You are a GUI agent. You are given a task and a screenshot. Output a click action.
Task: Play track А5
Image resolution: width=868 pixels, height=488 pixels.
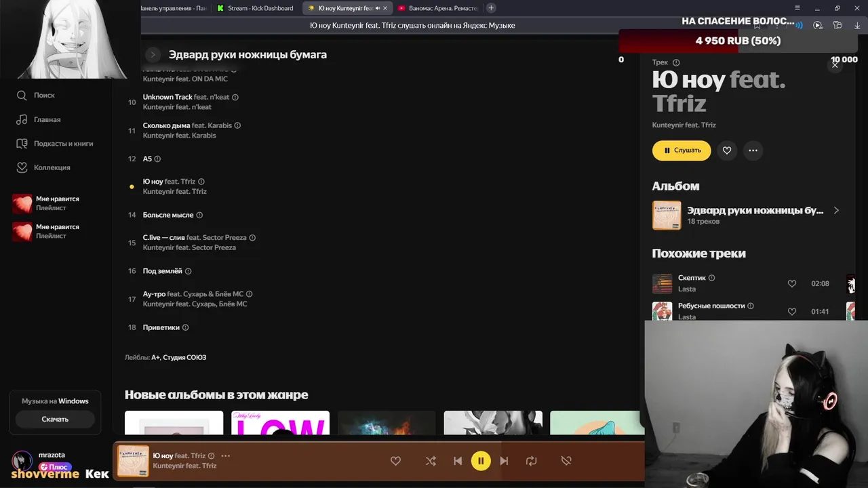(147, 159)
